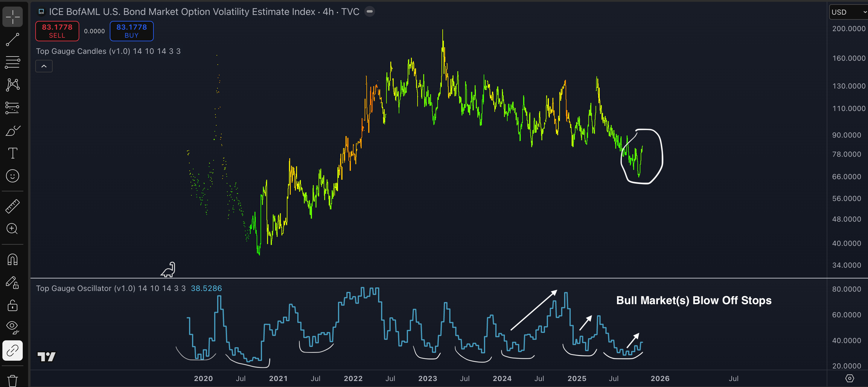Click the 0.0000 spread value
The height and width of the screenshot is (387, 868).
pyautogui.click(x=94, y=31)
